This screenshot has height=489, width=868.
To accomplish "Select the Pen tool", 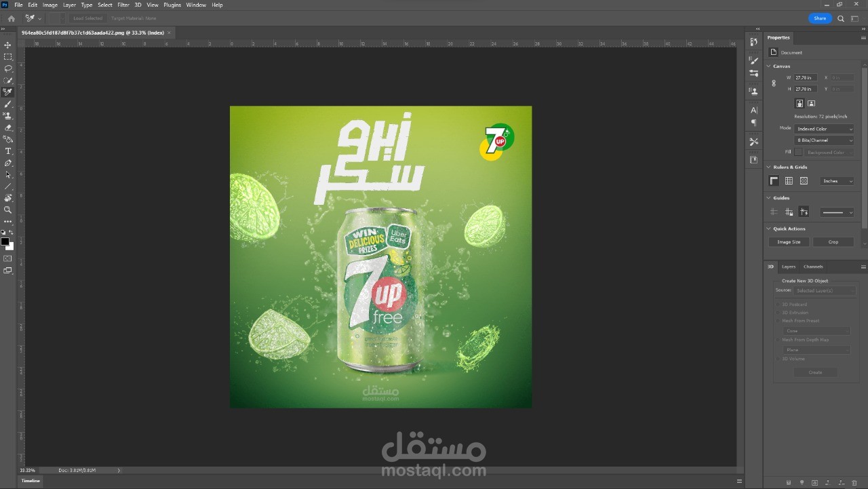I will 8,163.
